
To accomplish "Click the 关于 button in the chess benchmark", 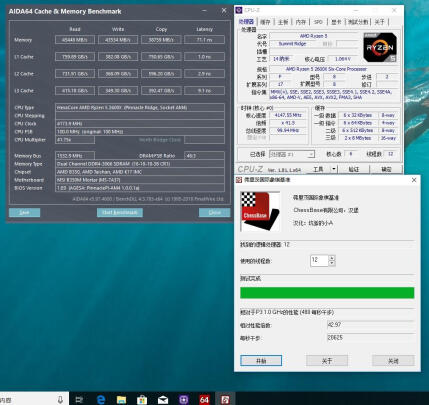I will point(327,361).
